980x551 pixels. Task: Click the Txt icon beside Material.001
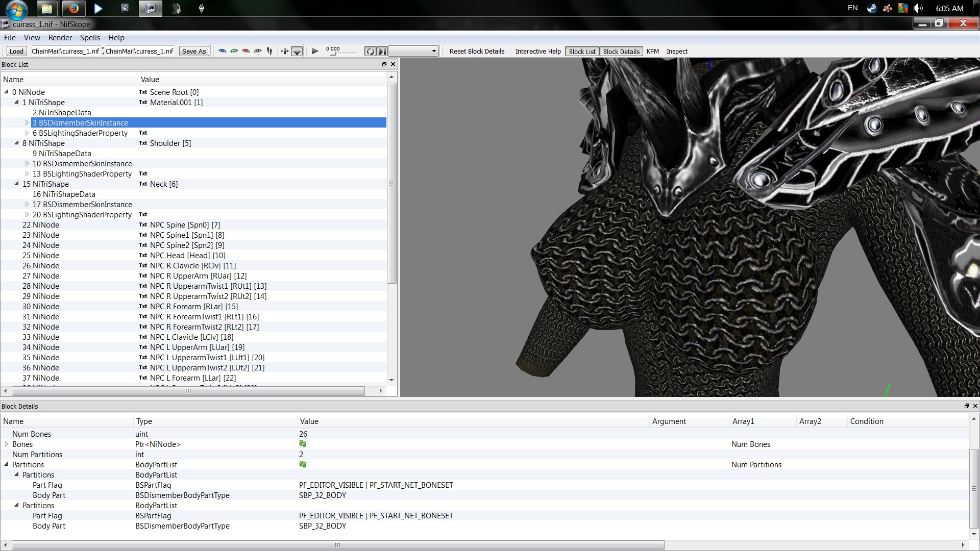coord(143,103)
